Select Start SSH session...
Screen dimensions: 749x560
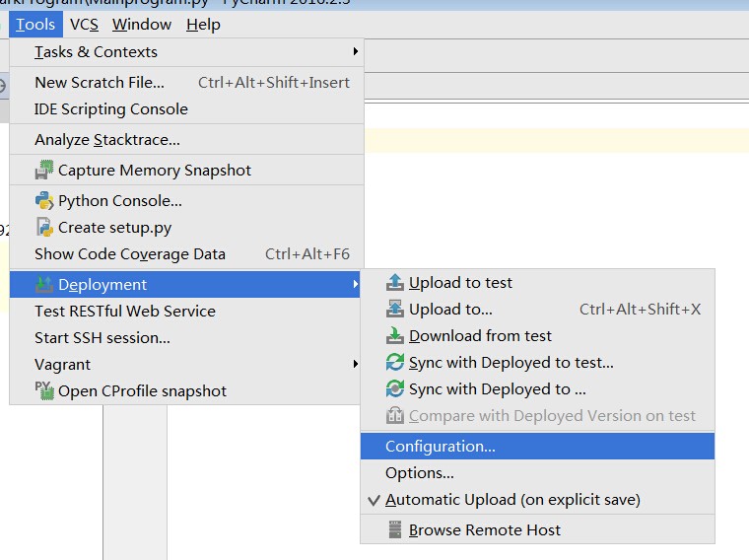click(185, 338)
